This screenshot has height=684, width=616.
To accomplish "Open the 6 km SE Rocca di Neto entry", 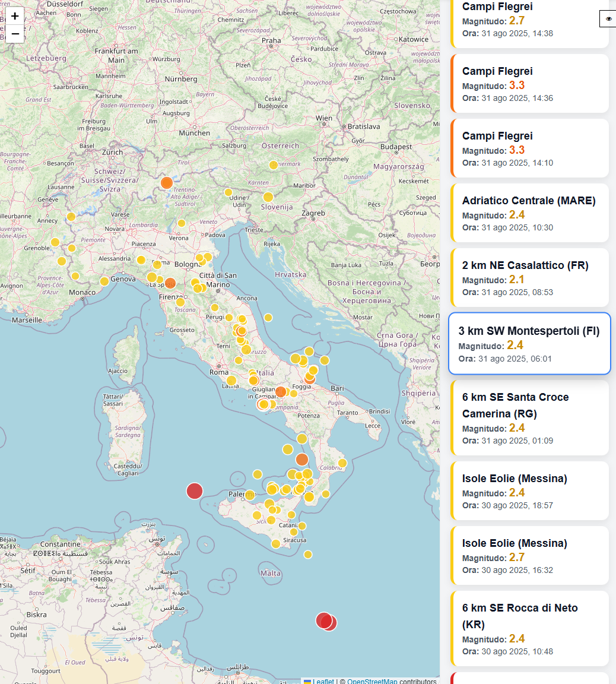I will click(529, 628).
